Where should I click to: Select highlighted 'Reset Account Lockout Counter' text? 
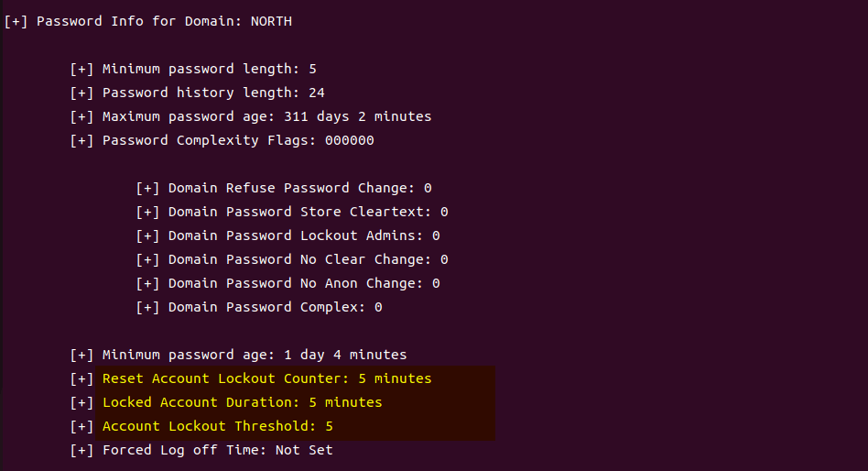pos(225,378)
